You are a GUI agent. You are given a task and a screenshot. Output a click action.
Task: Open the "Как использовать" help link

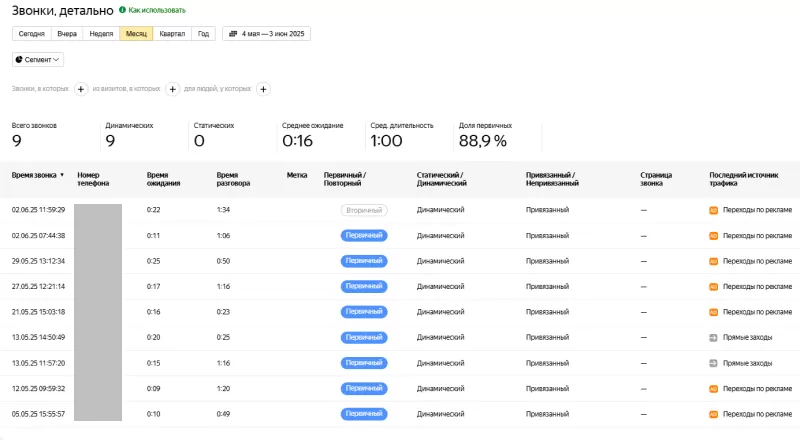pyautogui.click(x=157, y=9)
